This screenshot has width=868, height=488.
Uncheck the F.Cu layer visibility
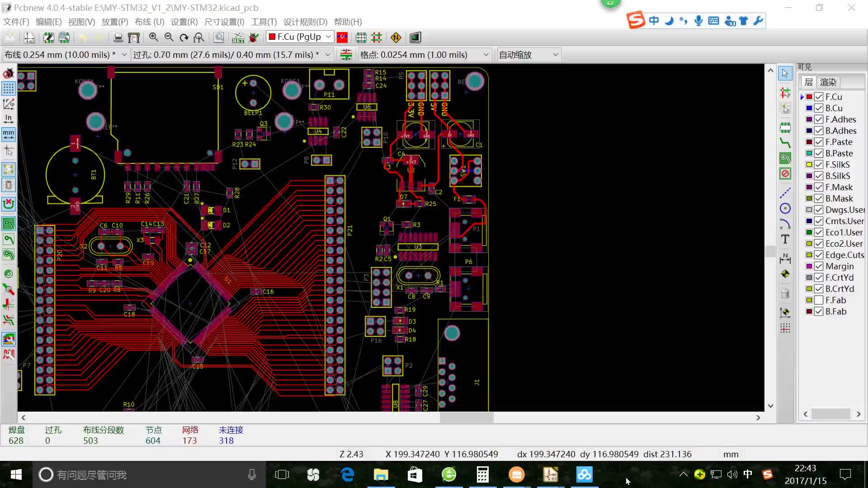coord(819,97)
